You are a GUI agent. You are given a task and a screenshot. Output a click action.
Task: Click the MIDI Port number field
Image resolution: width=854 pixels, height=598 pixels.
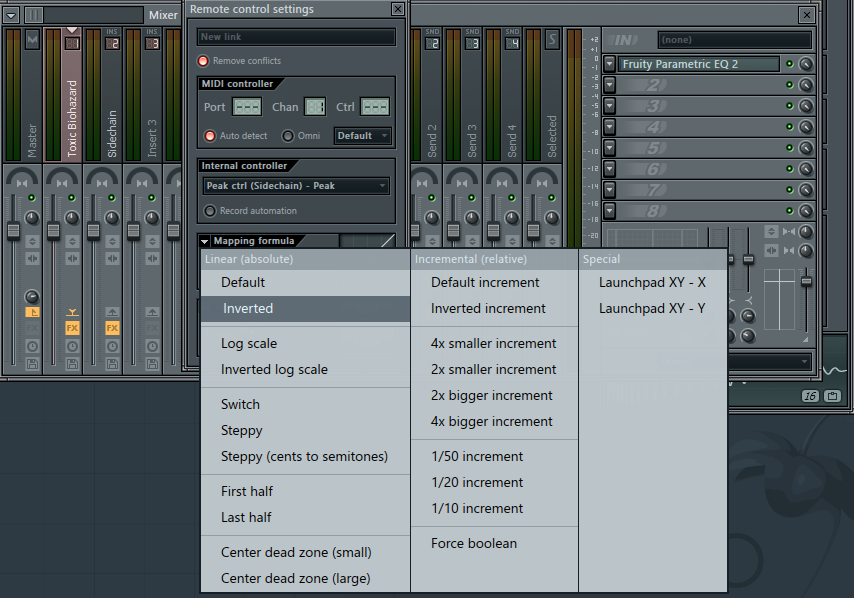(x=247, y=107)
